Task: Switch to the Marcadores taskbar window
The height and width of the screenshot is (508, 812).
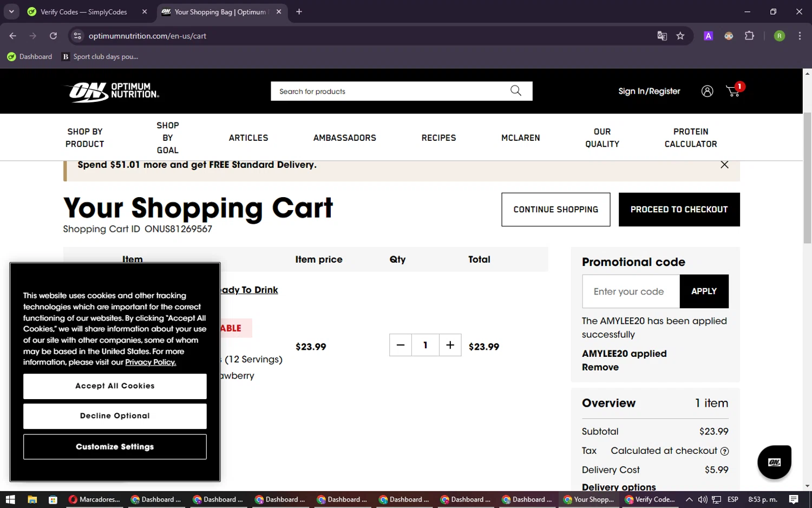Action: (x=94, y=499)
